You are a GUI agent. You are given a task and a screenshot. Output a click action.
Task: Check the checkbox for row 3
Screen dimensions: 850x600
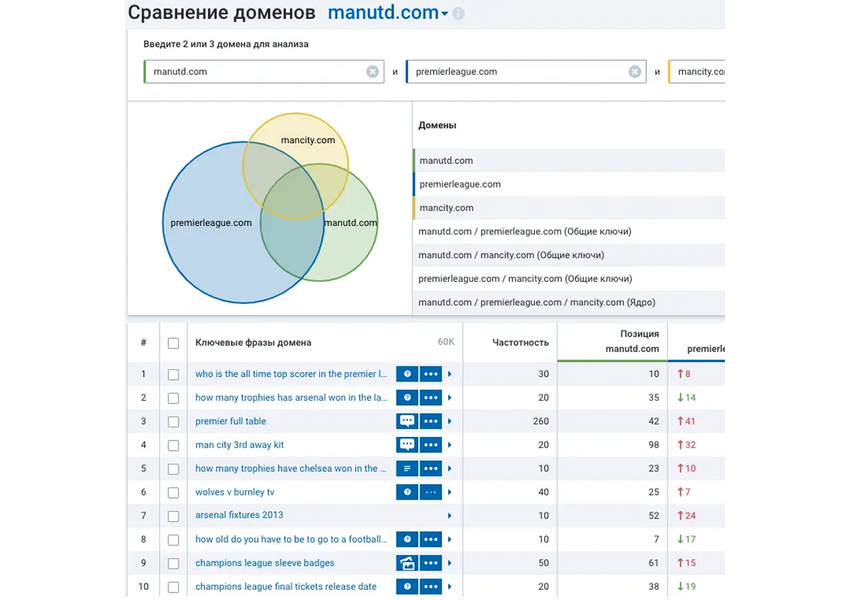(x=173, y=421)
